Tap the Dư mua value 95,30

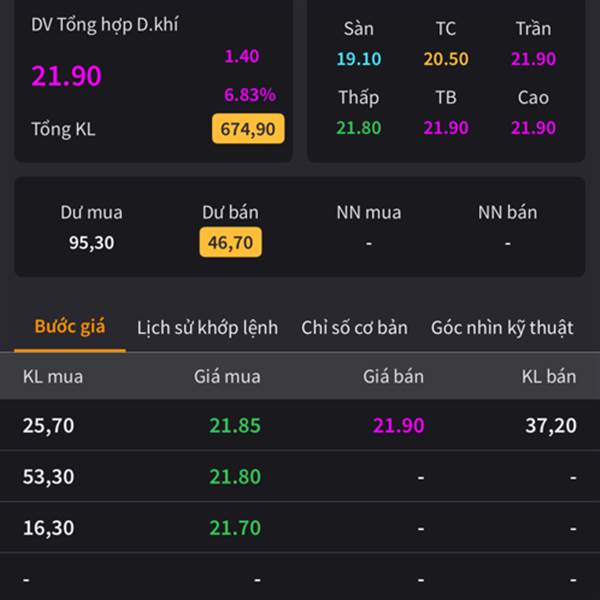coord(91,243)
